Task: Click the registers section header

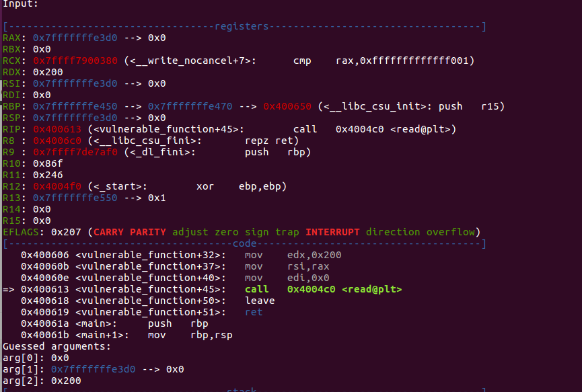Action: [x=242, y=26]
